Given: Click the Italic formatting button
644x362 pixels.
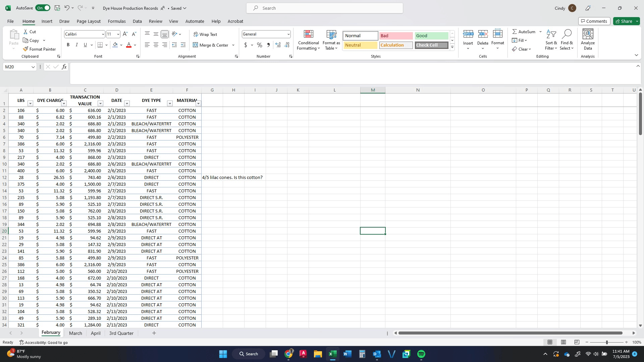Looking at the screenshot, I should (x=76, y=45).
